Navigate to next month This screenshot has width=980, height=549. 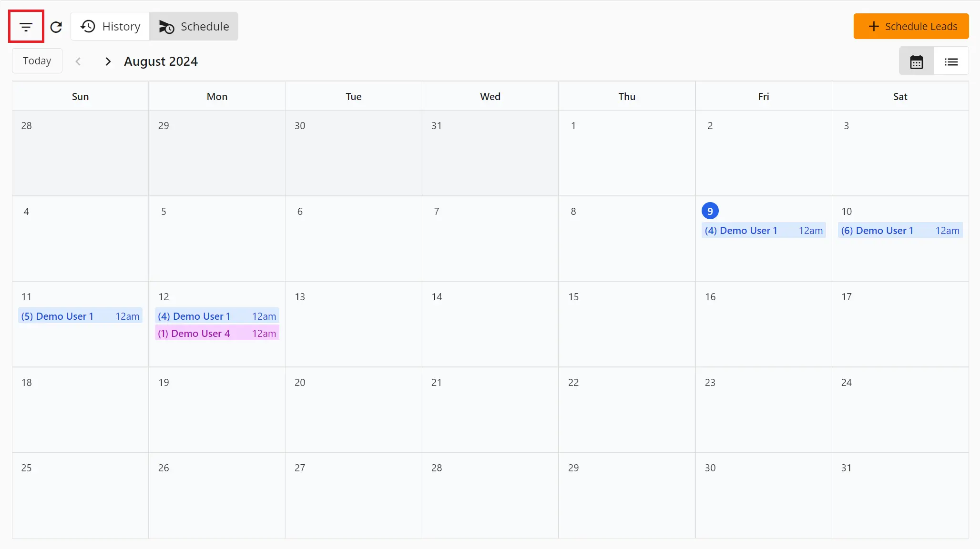click(108, 61)
